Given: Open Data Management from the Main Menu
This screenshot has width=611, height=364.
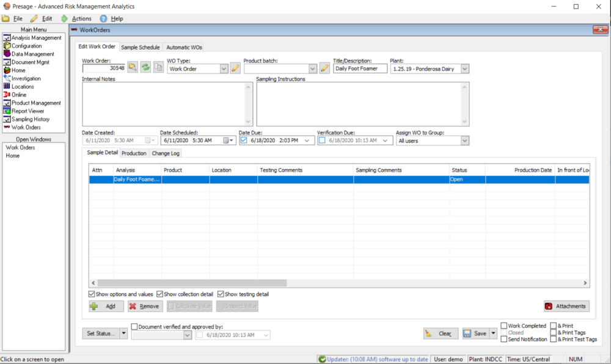Looking at the screenshot, I should click(x=32, y=54).
